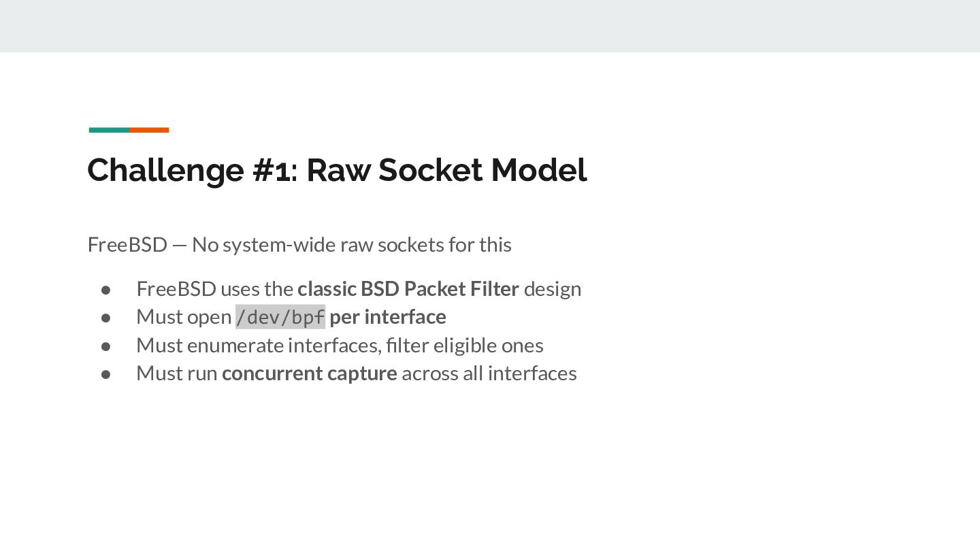This screenshot has width=980, height=551.
Task: Click the bullet line 'Must enumerate interfaces, filter eligible ones'
Action: click(340, 345)
